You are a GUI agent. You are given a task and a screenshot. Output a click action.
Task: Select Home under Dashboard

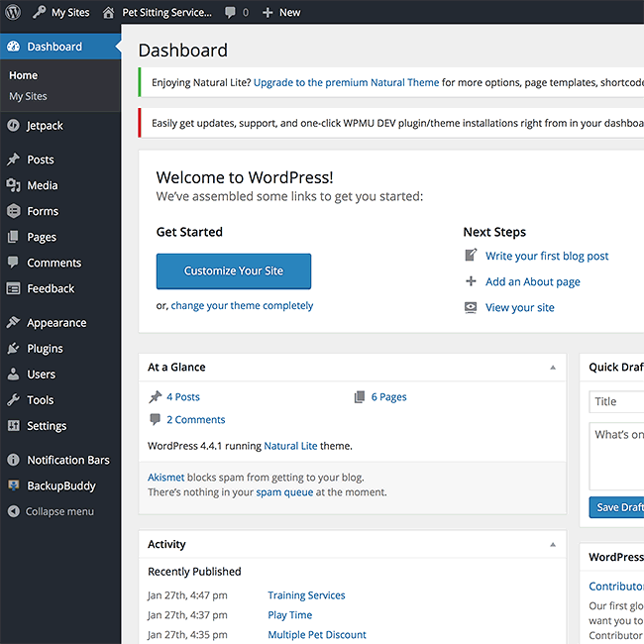24,75
